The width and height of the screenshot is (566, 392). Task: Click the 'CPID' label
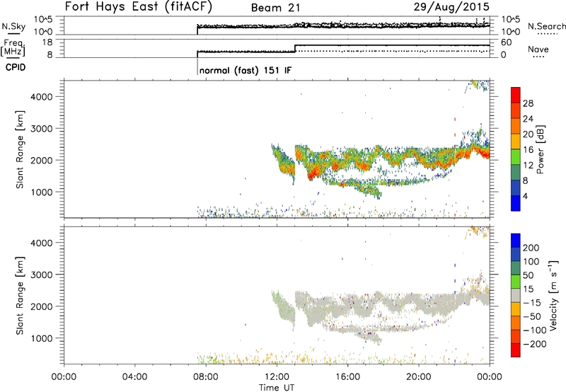16,67
